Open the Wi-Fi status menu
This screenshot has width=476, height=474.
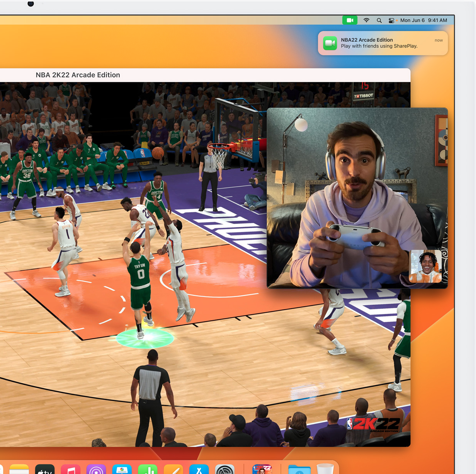point(366,20)
